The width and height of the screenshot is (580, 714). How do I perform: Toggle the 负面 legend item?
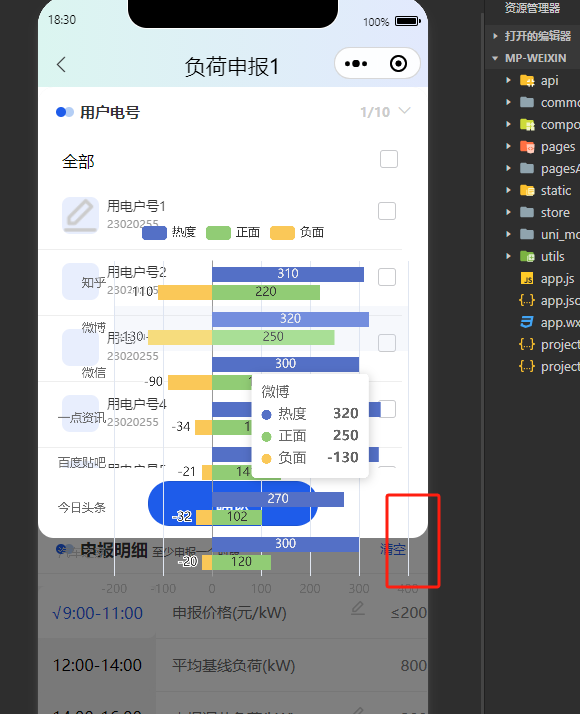coord(297,233)
